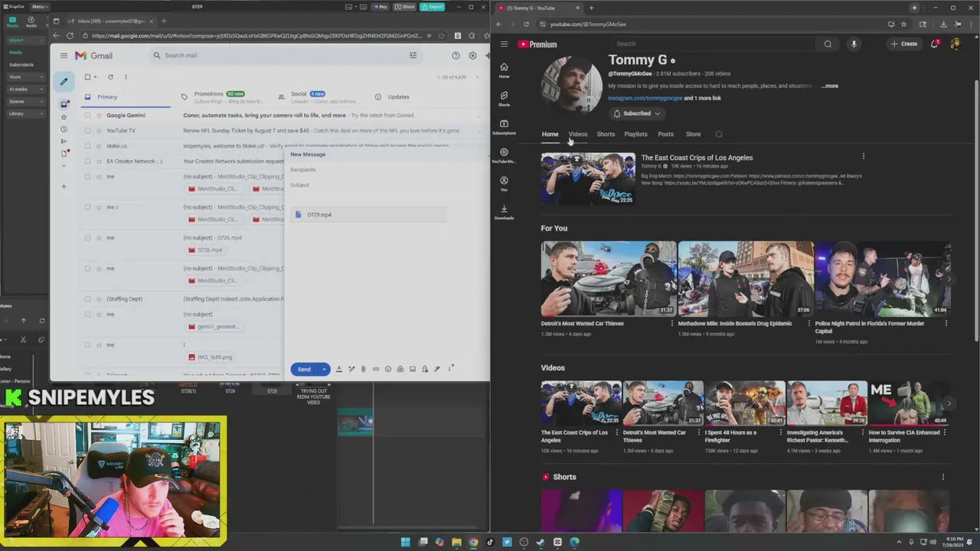The height and width of the screenshot is (551, 980).
Task: Click insert link icon in compose toolbar
Action: [375, 369]
